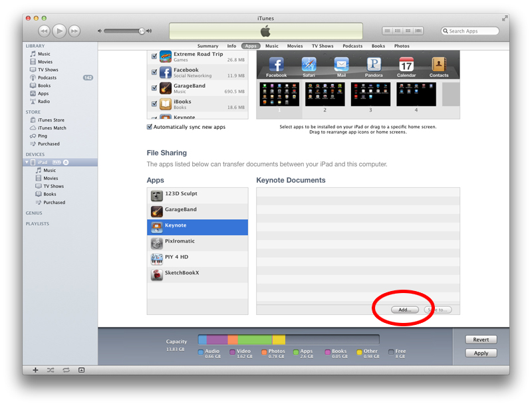Uncheck the iBooks app checkbox
Viewport: 532px width, 406px height.
point(154,104)
